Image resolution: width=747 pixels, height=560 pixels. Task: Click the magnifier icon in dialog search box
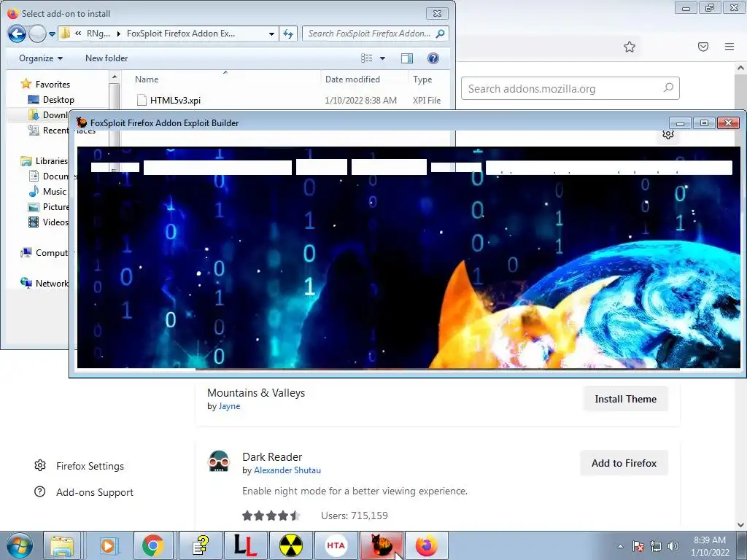point(441,34)
